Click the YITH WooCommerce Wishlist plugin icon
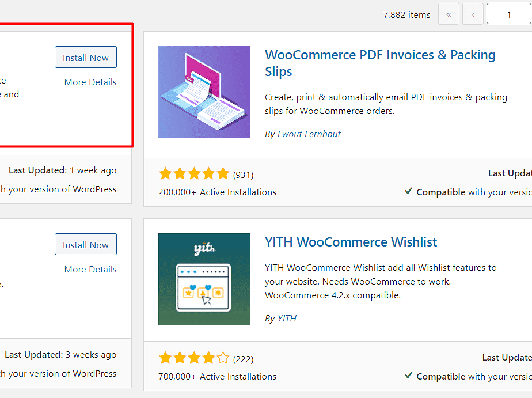This screenshot has width=532, height=398. pos(204,279)
